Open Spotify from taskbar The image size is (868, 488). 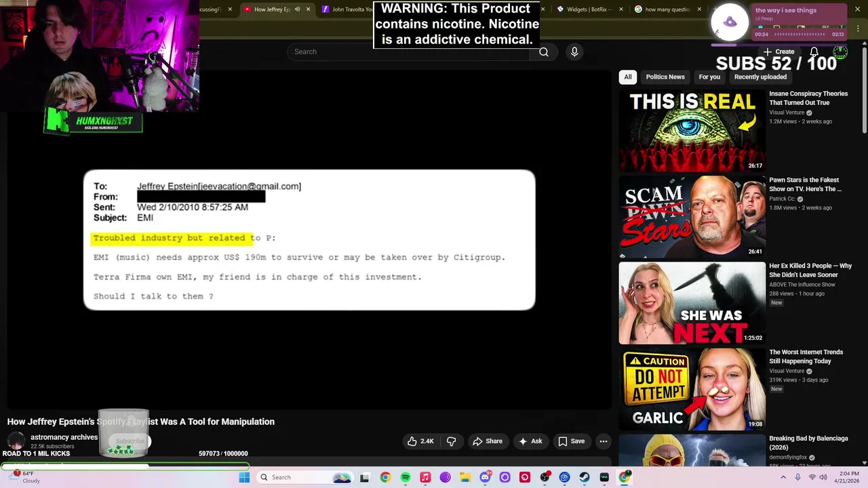coord(405,477)
